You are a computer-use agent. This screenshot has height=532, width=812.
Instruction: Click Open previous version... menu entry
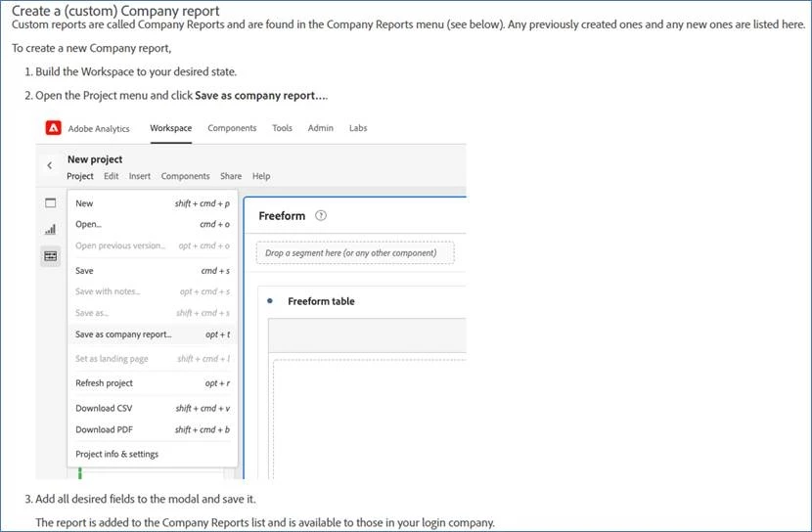pyautogui.click(x=153, y=245)
